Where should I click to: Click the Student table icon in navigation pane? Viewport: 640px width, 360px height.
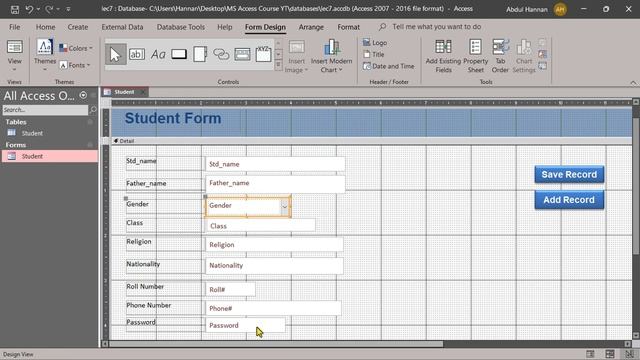(11, 133)
